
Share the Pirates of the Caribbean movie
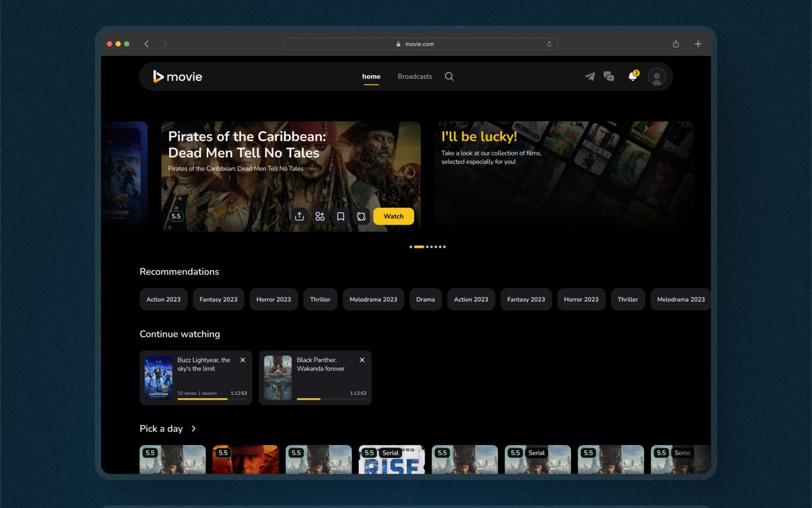(299, 217)
